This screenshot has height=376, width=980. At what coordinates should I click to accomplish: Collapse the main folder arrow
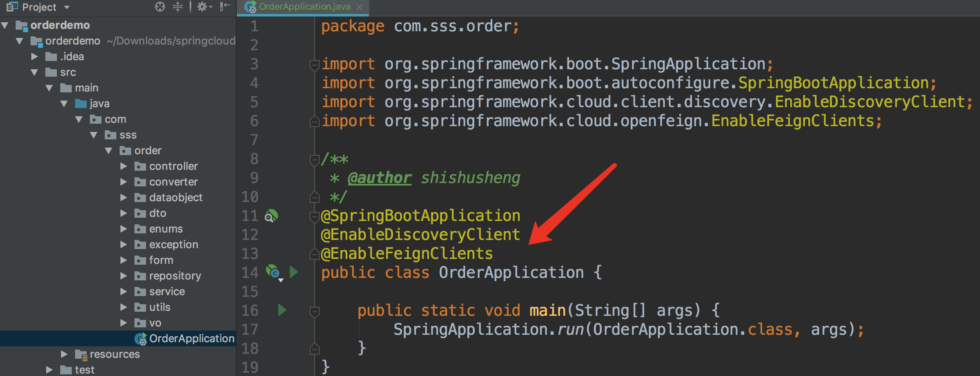coord(50,88)
